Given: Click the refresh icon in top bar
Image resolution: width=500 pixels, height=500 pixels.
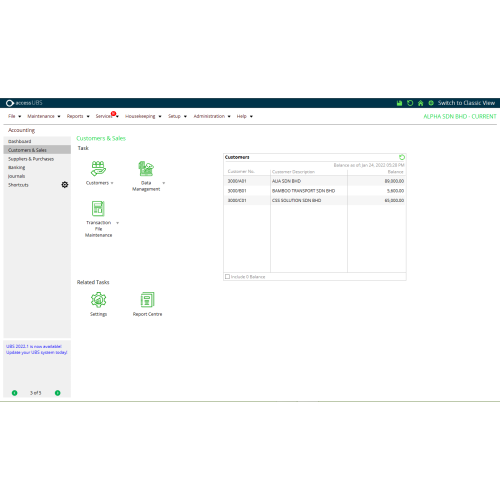Looking at the screenshot, I should click(x=410, y=103).
